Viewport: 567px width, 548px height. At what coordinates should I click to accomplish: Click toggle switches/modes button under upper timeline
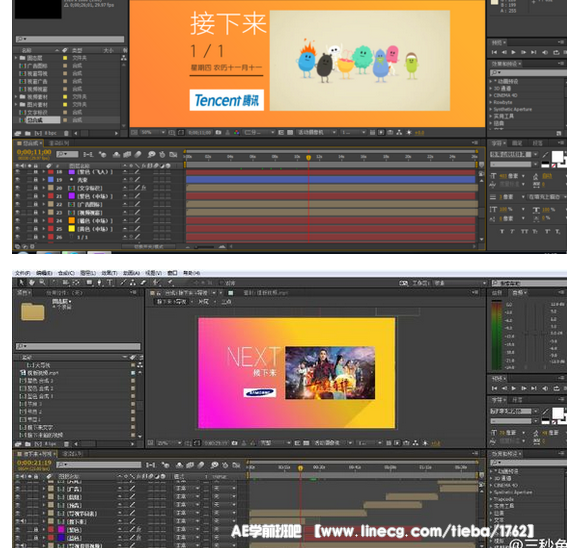tap(148, 247)
